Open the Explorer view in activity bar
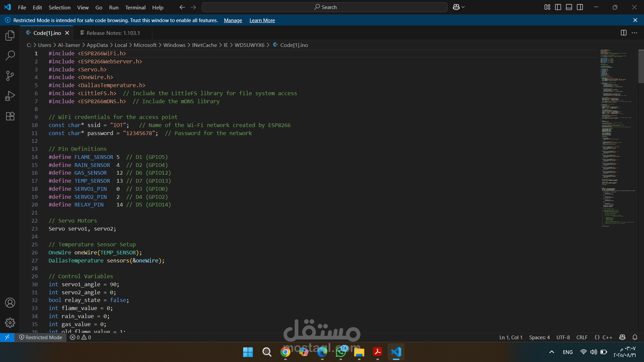The image size is (644, 362). (x=10, y=35)
